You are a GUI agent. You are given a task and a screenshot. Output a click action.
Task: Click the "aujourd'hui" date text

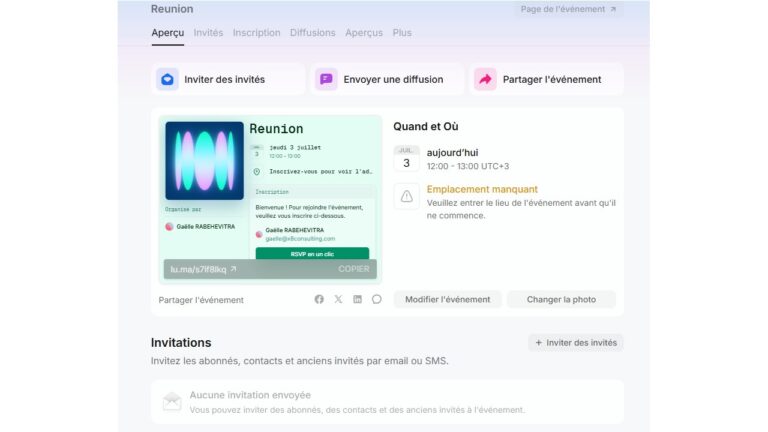click(452, 153)
